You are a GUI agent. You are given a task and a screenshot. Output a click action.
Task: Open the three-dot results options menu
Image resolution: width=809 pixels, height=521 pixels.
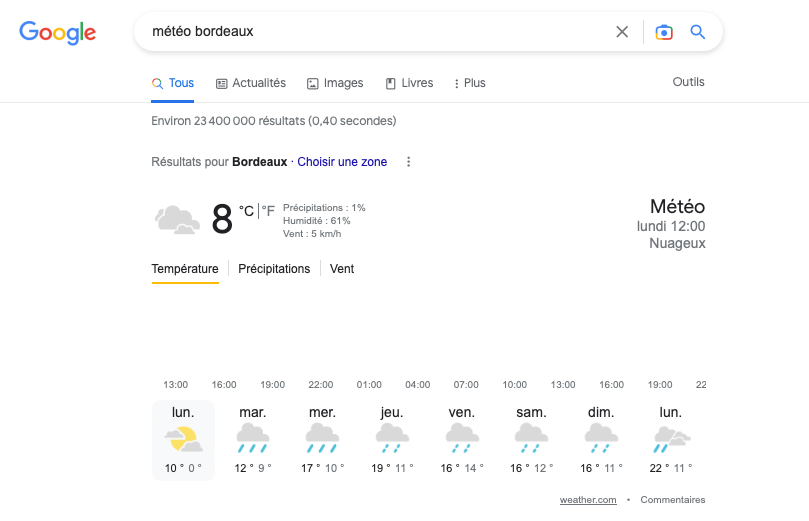pyautogui.click(x=408, y=162)
